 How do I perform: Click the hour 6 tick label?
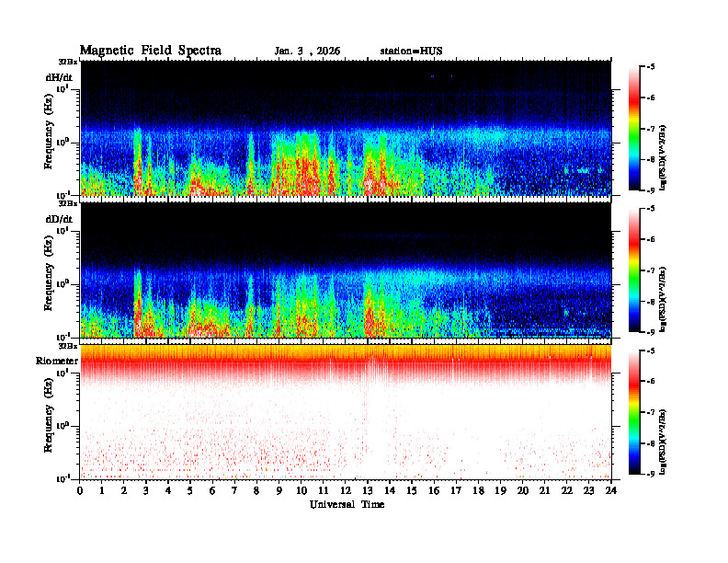(212, 491)
